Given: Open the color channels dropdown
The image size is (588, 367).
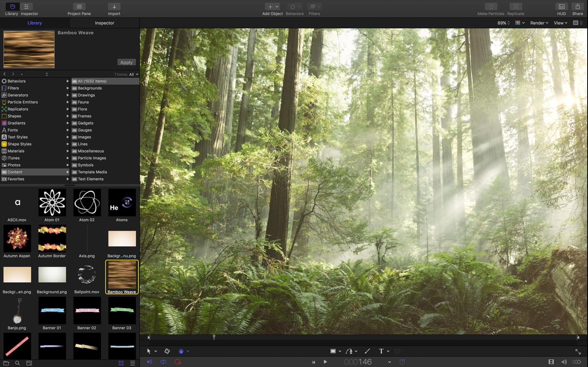Looking at the screenshot, I should 520,23.
